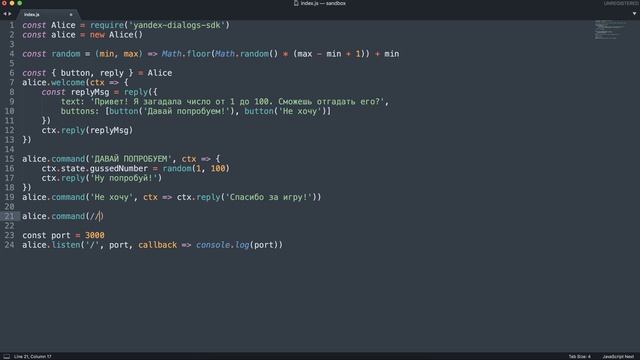Click 'ctx.state.gussedNumber' on line 16
The width and height of the screenshot is (640, 360).
pyautogui.click(x=95, y=169)
